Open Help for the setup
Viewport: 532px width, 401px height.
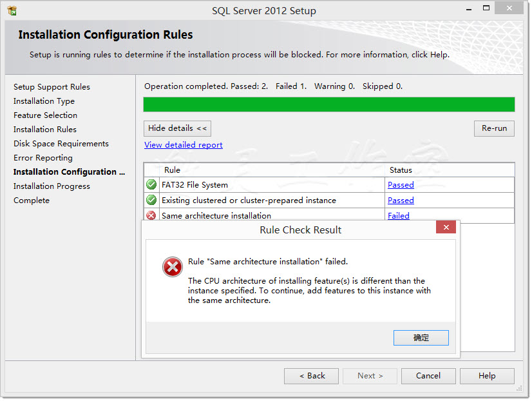click(x=487, y=376)
